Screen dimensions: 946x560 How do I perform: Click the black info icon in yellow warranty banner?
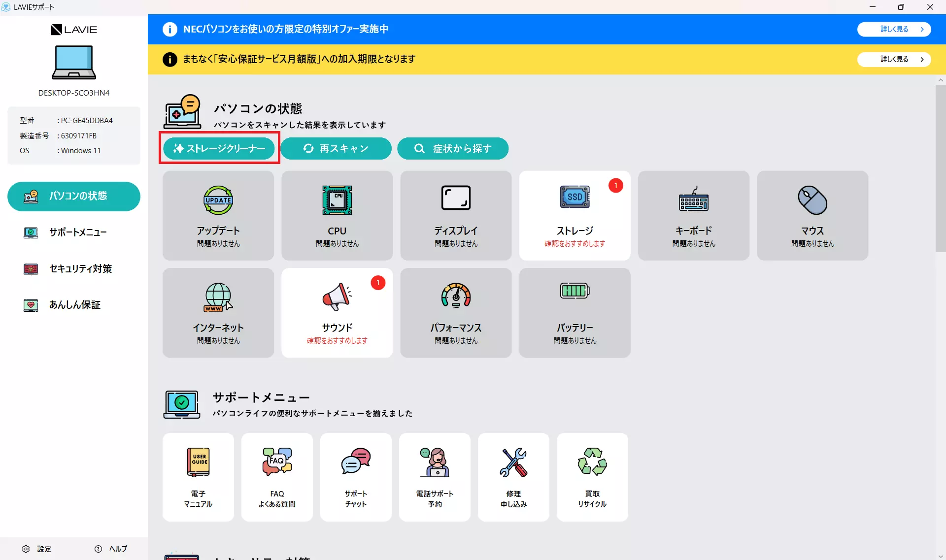(x=170, y=59)
